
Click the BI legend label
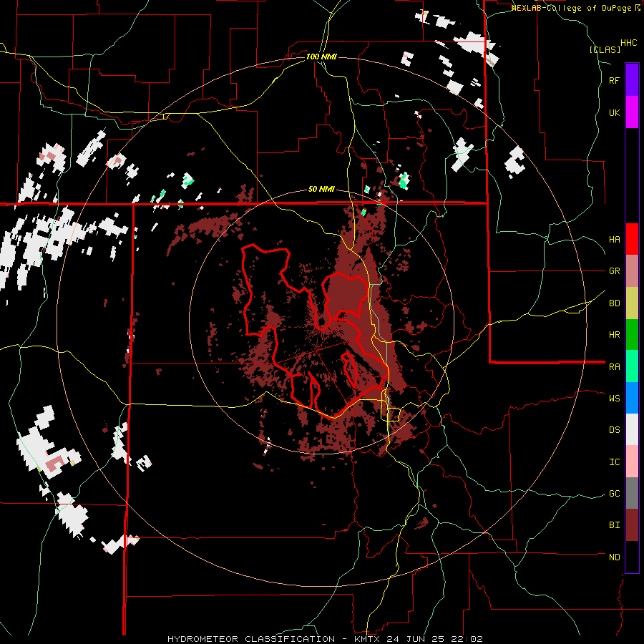tap(614, 525)
